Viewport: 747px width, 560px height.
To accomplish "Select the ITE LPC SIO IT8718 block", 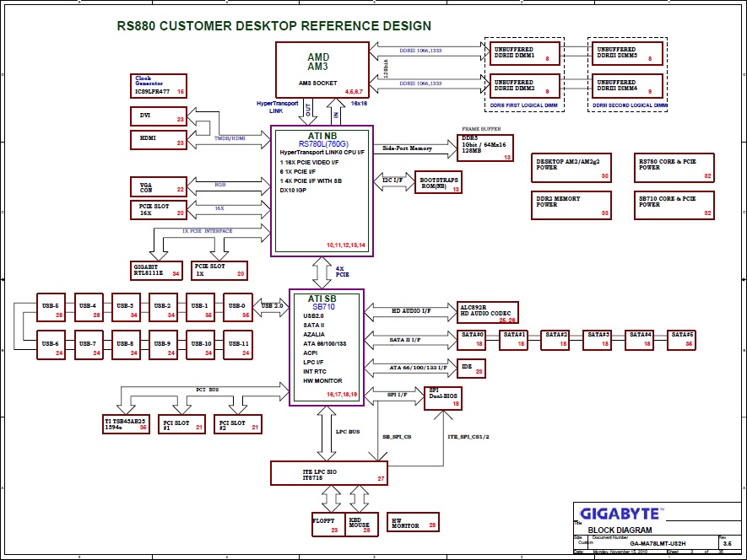I will pyautogui.click(x=328, y=473).
